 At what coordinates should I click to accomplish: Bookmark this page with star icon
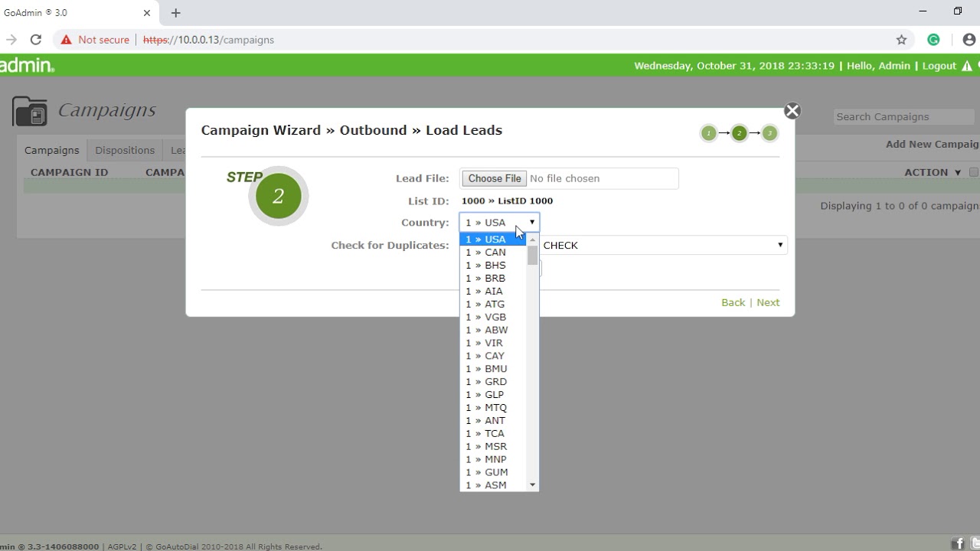coord(901,40)
